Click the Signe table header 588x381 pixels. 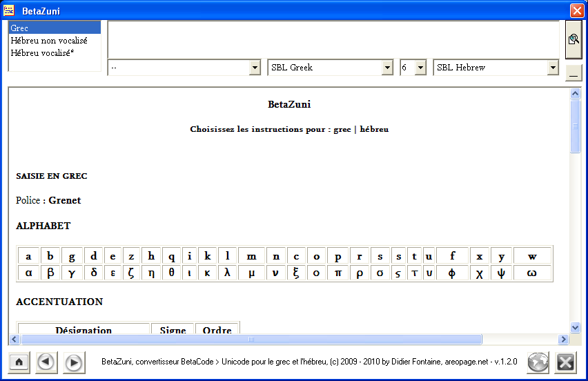(x=173, y=329)
